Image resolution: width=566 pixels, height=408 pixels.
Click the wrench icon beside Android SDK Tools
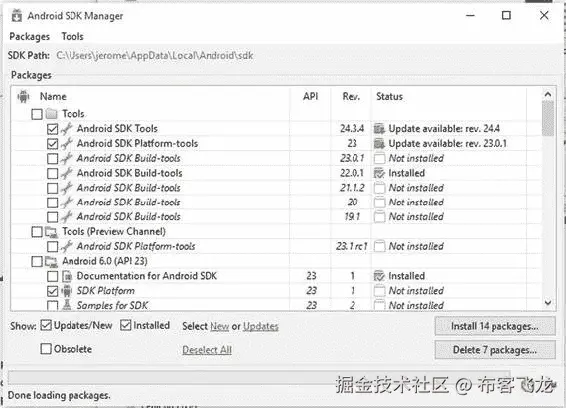(66, 129)
